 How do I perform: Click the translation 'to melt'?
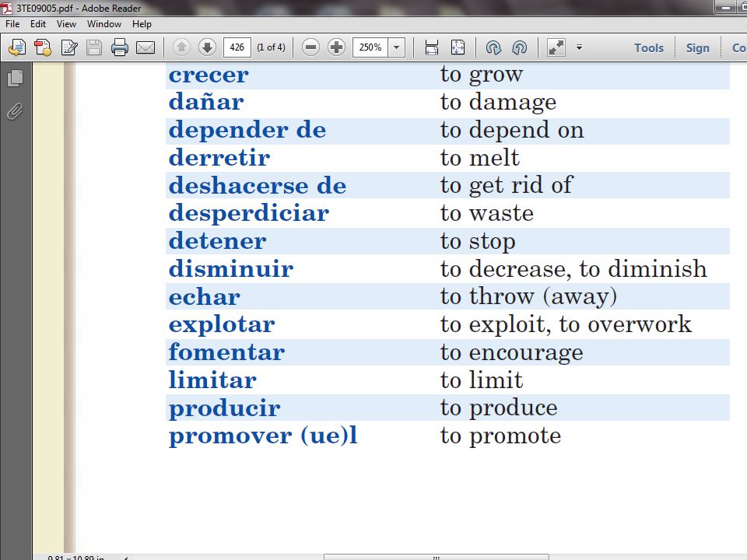coord(480,158)
